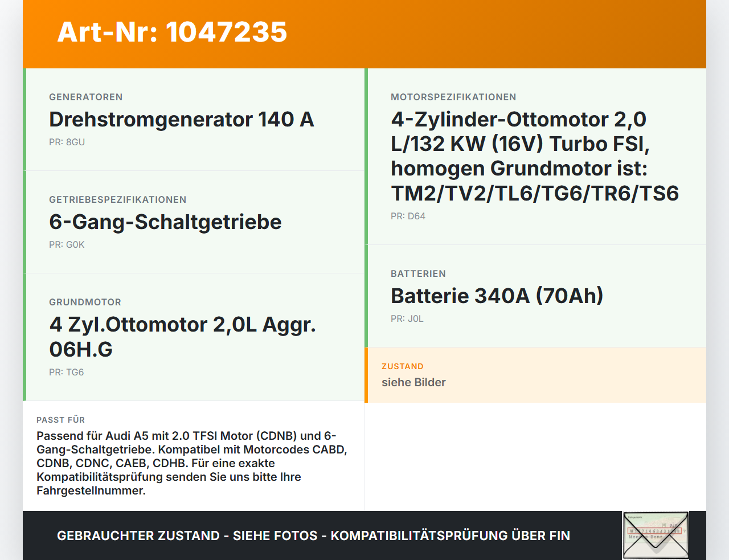Select the PR: TG6 code
Screen dimensions: 729x560
pos(66,372)
